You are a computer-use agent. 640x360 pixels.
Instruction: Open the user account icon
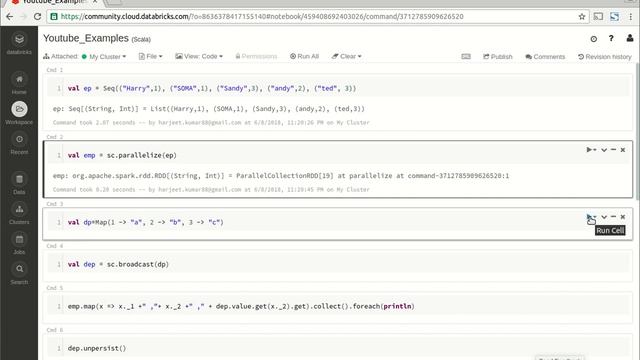630,38
